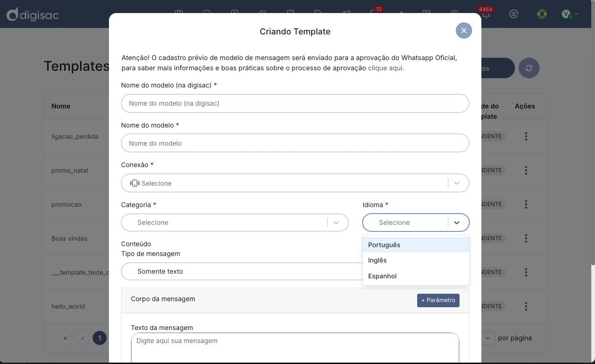This screenshot has width=595, height=364.
Task: Open actions menu for Boas vindas row
Action: pos(526,238)
